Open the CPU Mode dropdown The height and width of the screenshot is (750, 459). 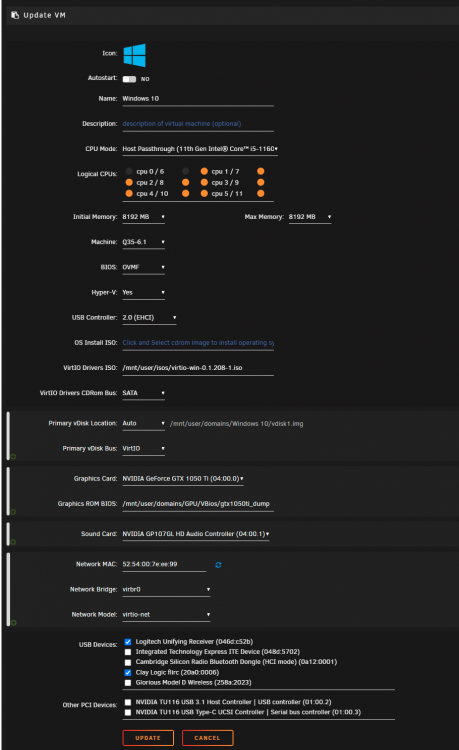coord(200,149)
